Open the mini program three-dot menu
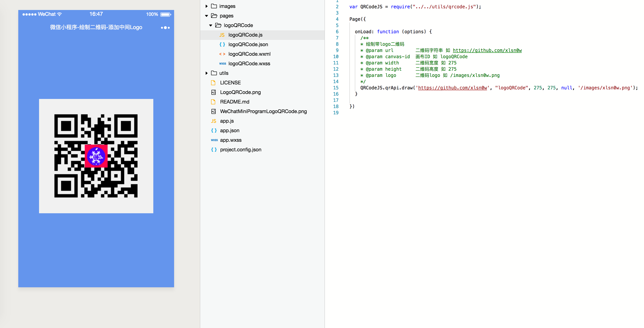The image size is (644, 328). pyautogui.click(x=165, y=27)
